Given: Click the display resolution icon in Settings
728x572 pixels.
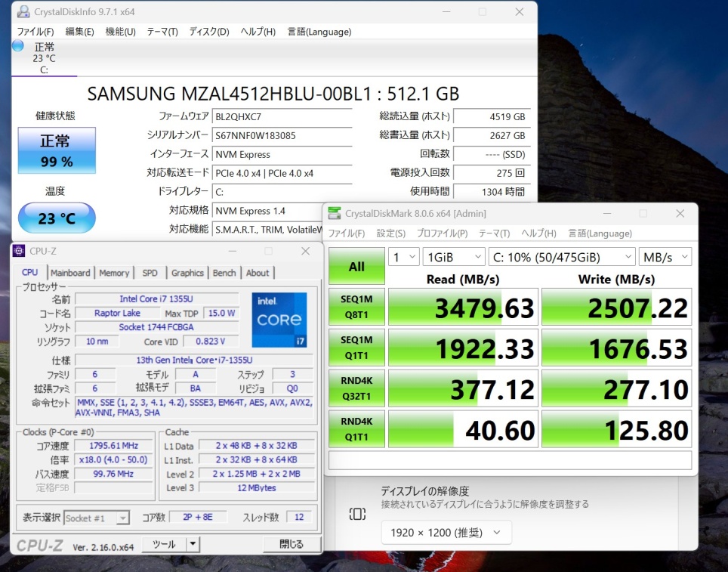Looking at the screenshot, I should pyautogui.click(x=357, y=514).
